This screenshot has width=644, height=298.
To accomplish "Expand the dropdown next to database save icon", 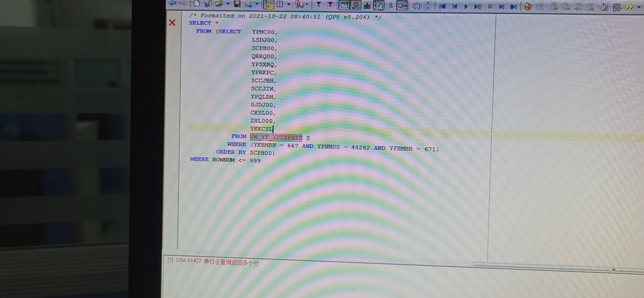I will [x=257, y=4].
